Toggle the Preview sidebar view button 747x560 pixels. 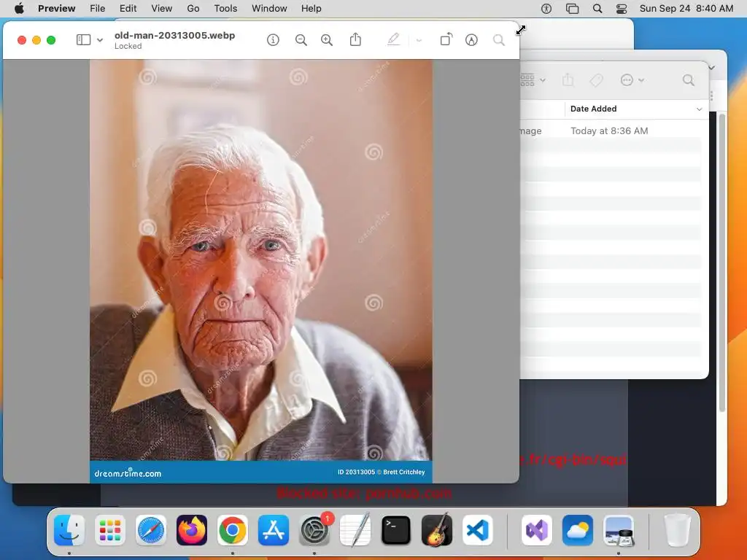(x=83, y=40)
